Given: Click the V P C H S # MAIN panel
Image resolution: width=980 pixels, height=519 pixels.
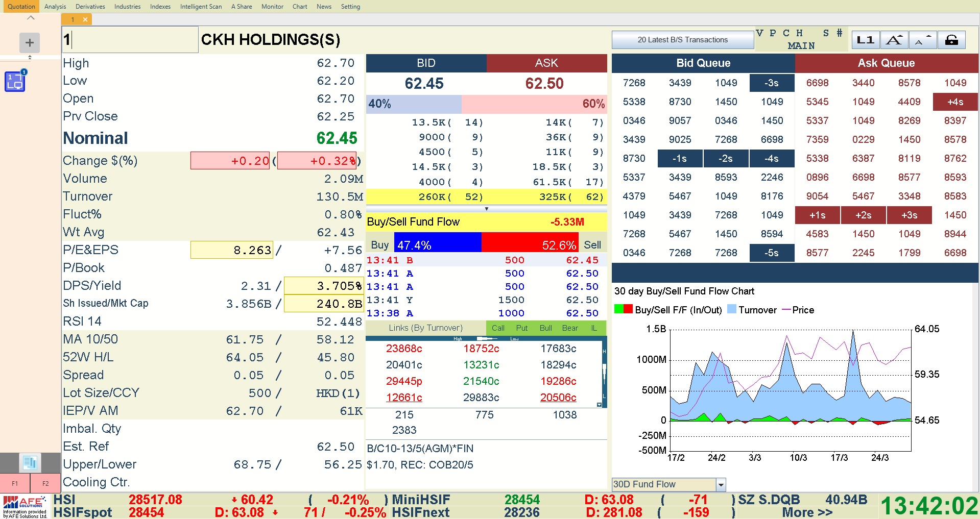Looking at the screenshot, I should tap(801, 39).
